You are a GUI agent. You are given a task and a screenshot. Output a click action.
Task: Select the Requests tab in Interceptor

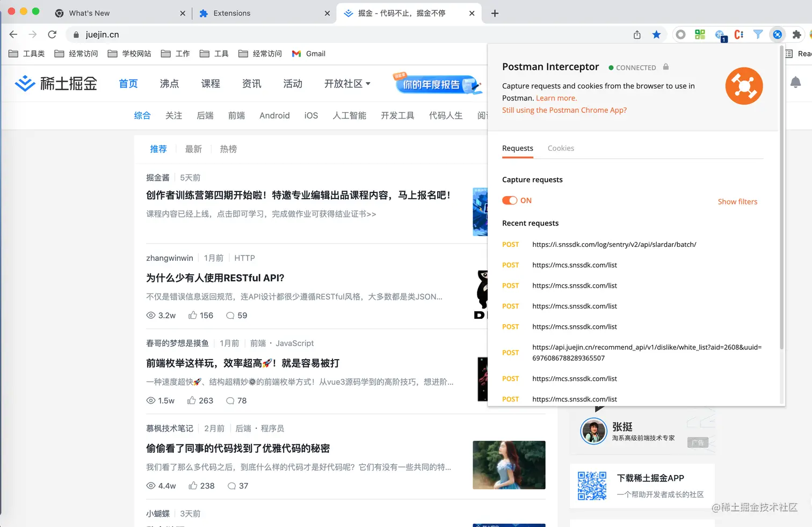(x=518, y=149)
